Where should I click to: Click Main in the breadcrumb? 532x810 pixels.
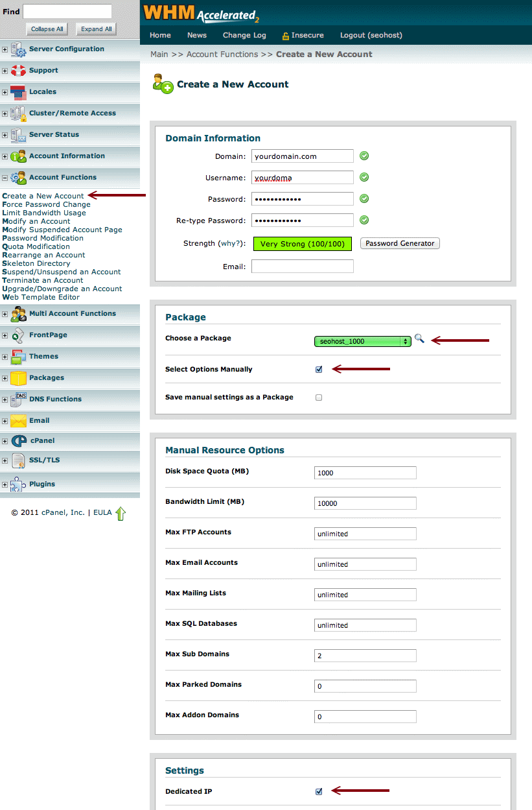point(159,54)
